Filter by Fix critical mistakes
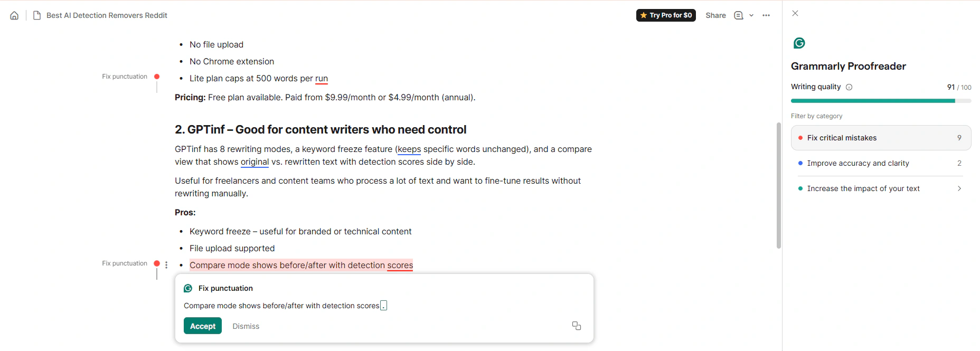980x351 pixels. pos(881,138)
